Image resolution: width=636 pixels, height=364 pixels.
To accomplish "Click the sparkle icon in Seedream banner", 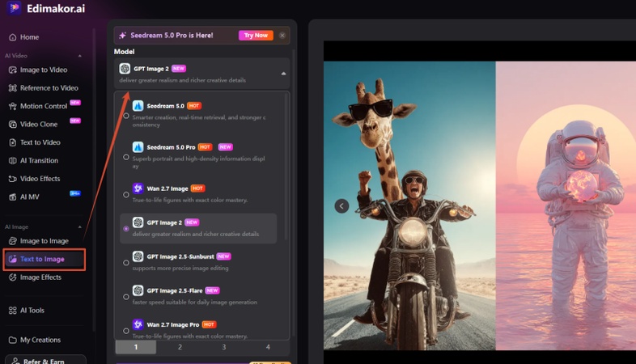I will pyautogui.click(x=122, y=36).
